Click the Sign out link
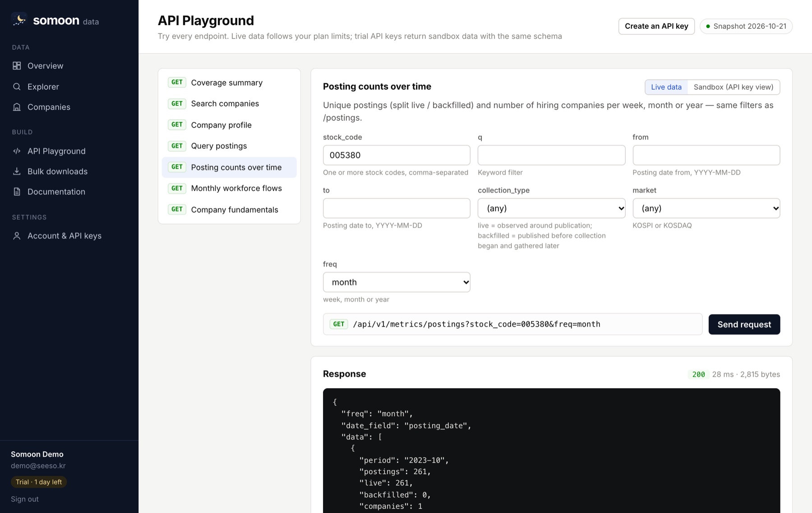The image size is (812, 513). 25,499
